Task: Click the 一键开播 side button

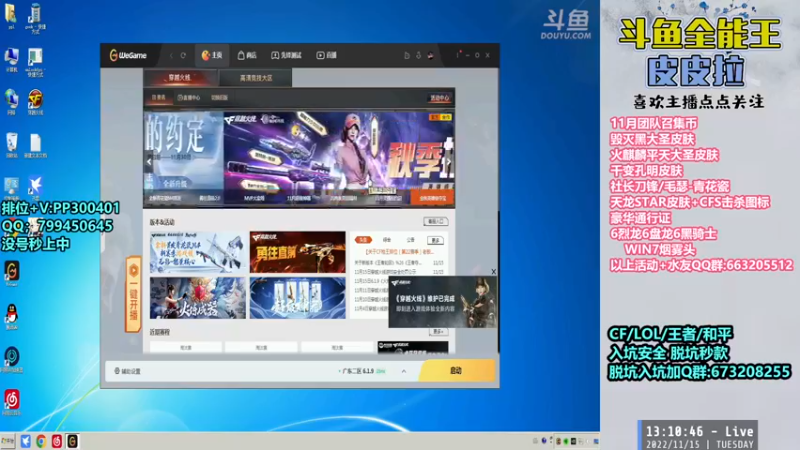Action: tap(133, 295)
